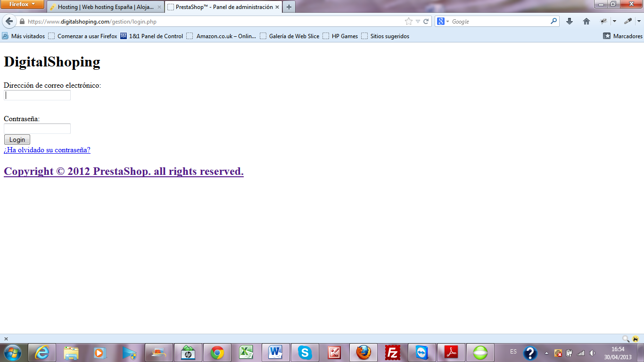Click the Login button

(x=17, y=140)
